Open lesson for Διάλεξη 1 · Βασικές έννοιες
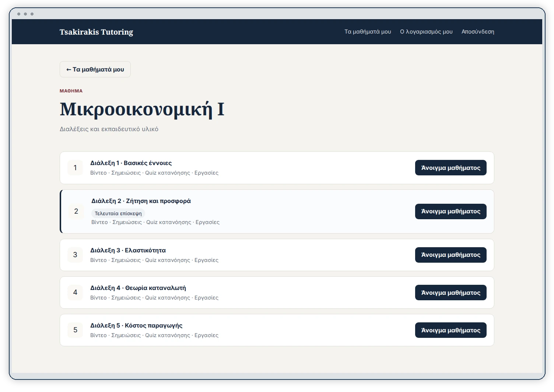This screenshot has height=392, width=554. pyautogui.click(x=450, y=168)
